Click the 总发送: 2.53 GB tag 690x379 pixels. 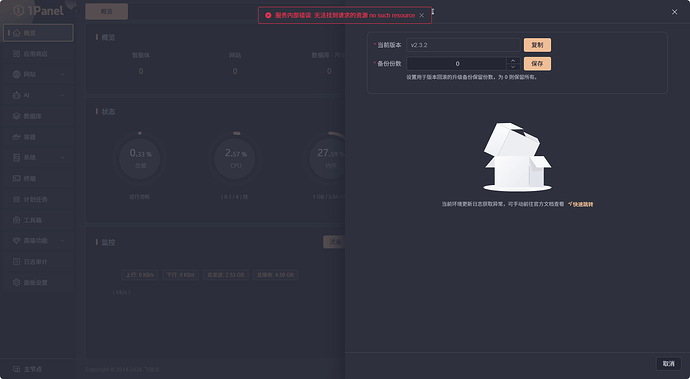pyautogui.click(x=226, y=275)
